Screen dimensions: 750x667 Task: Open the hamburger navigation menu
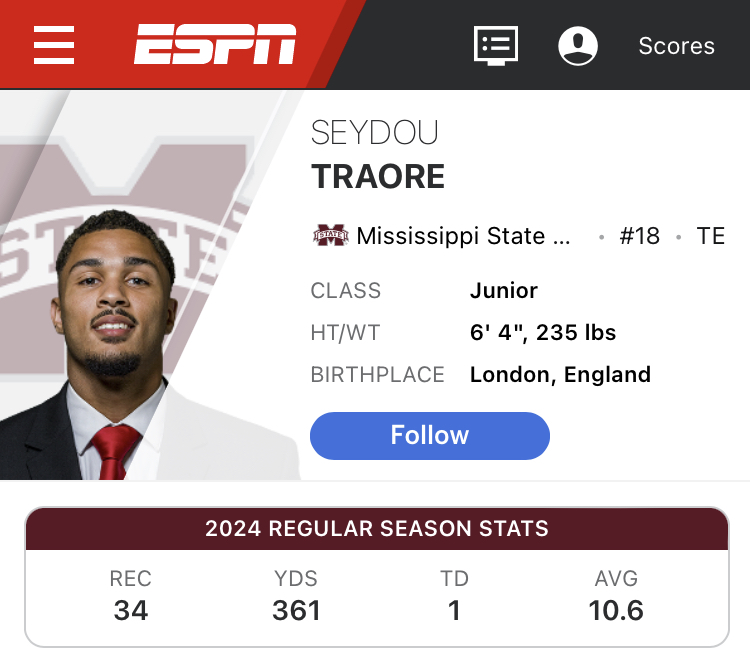54,45
